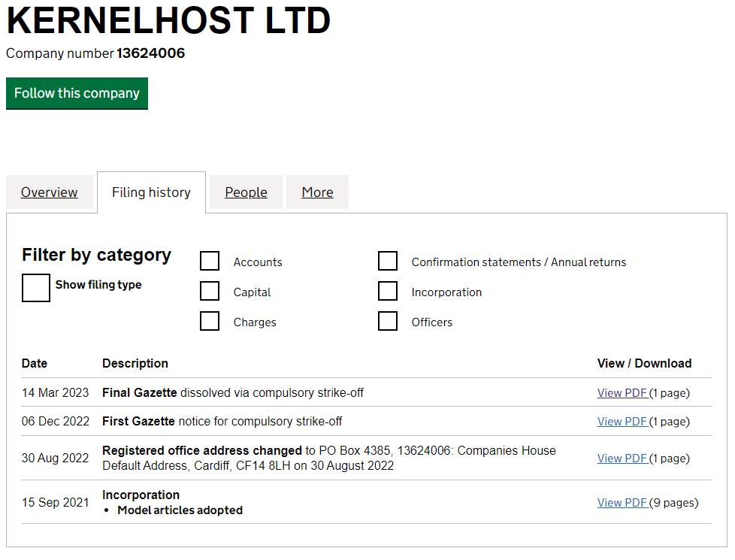Image resolution: width=735 pixels, height=560 pixels.
Task: Open the More tab
Action: [317, 192]
